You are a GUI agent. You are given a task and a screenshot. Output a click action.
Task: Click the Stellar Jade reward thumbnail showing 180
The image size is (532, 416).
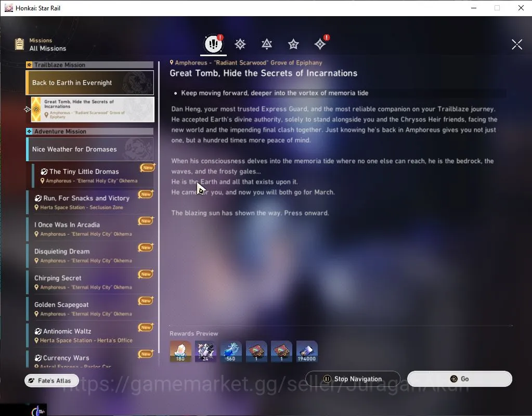coord(180,352)
